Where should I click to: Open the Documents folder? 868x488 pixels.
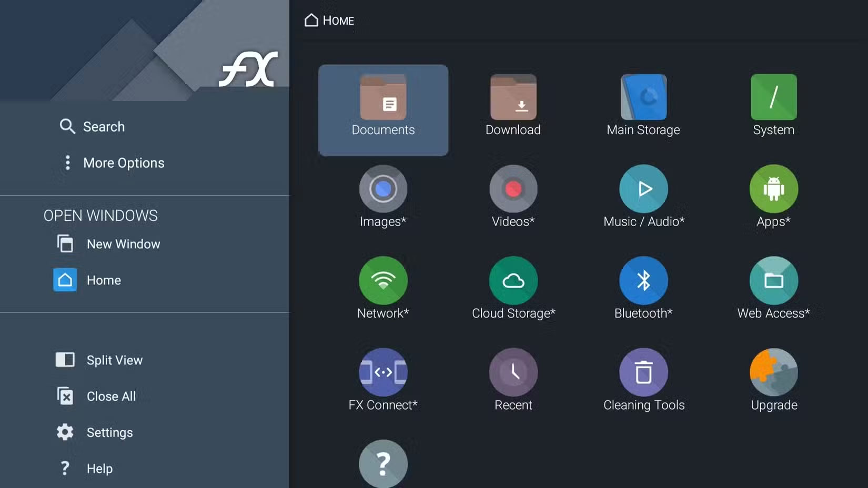tap(383, 109)
